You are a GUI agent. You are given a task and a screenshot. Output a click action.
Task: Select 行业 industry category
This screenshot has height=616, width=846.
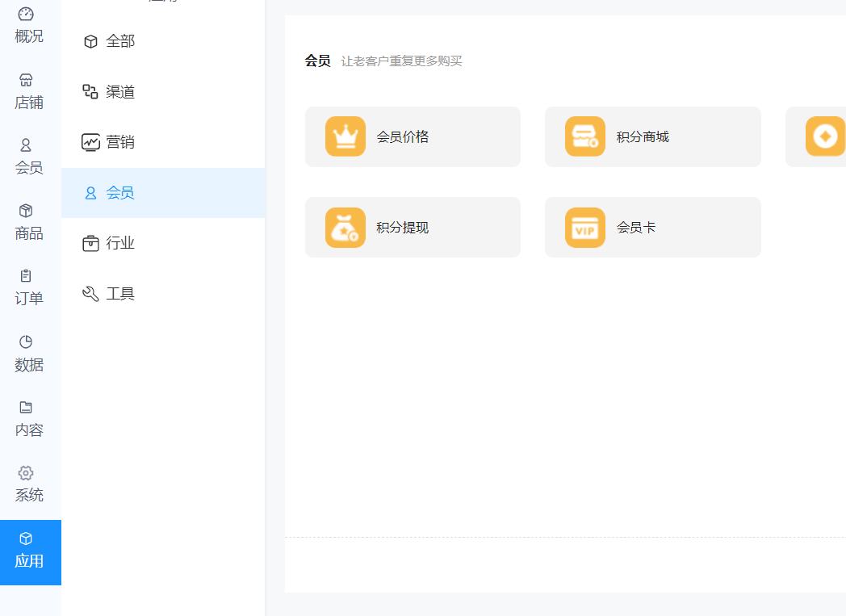119,243
